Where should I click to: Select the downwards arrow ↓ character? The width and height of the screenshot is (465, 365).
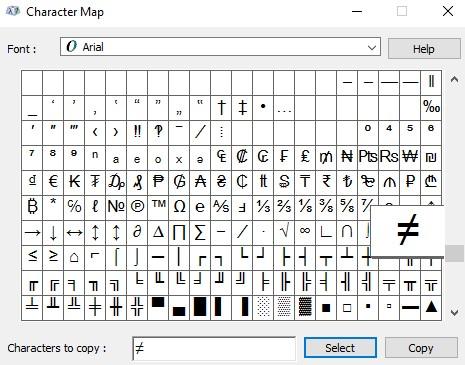click(x=53, y=233)
